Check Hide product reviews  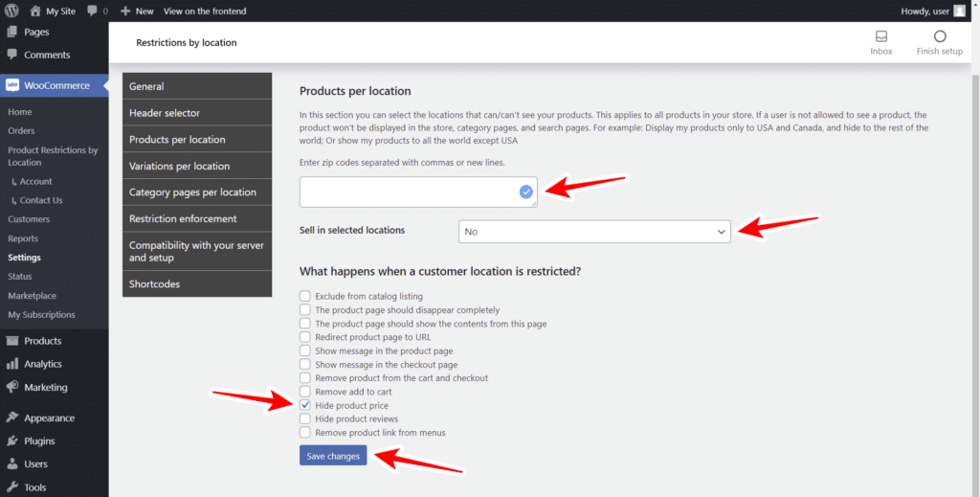pyautogui.click(x=305, y=418)
